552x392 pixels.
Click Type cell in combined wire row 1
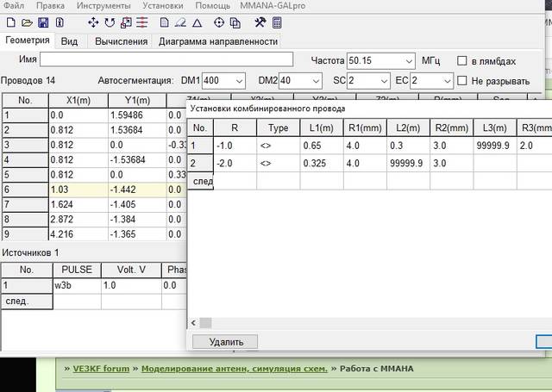pos(278,146)
